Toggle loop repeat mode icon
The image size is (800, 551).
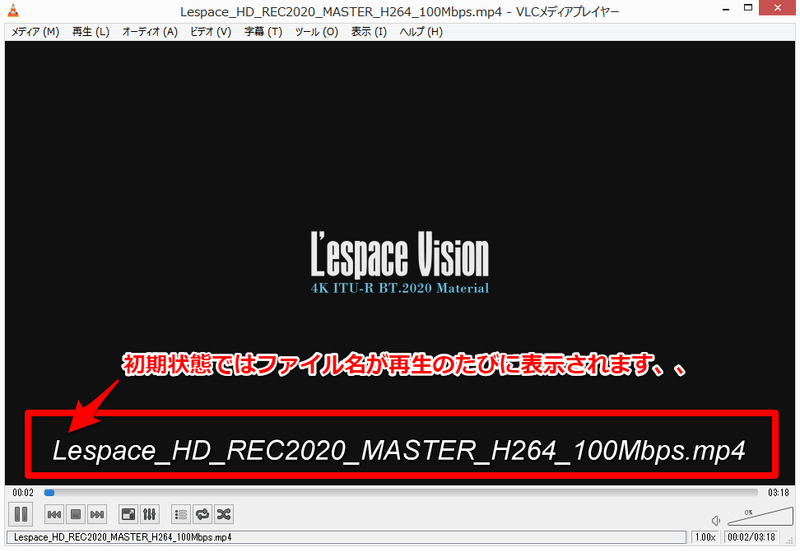[x=203, y=514]
